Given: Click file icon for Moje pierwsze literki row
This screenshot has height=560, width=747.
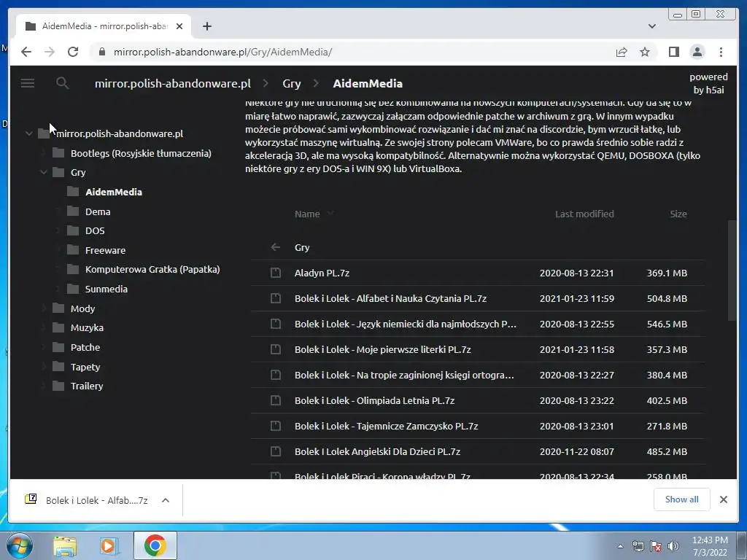Looking at the screenshot, I should (x=275, y=349).
